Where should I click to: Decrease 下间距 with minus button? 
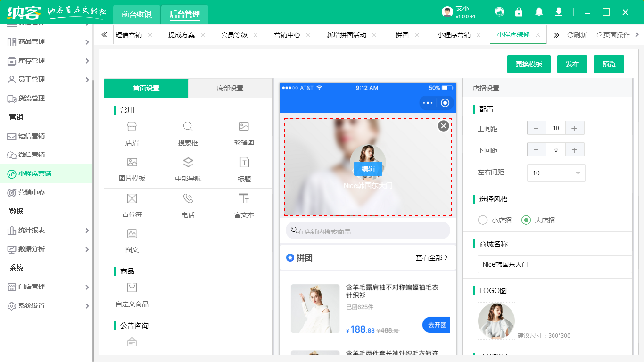[537, 150]
